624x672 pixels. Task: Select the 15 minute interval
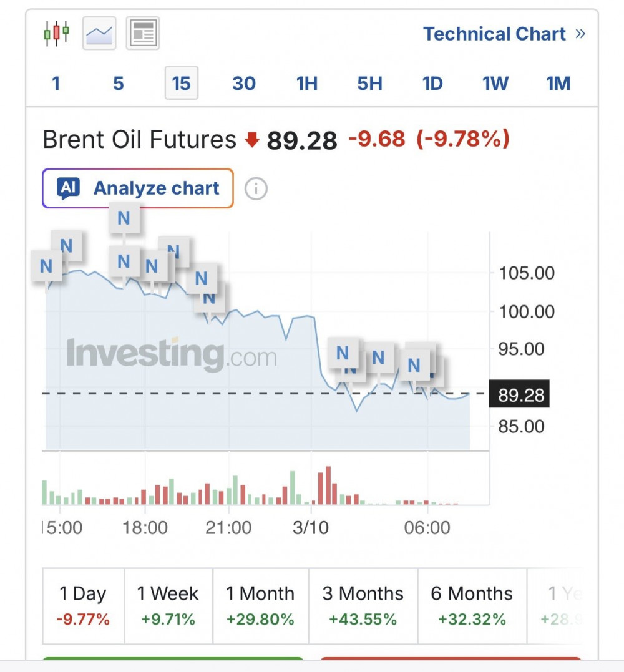pos(182,83)
